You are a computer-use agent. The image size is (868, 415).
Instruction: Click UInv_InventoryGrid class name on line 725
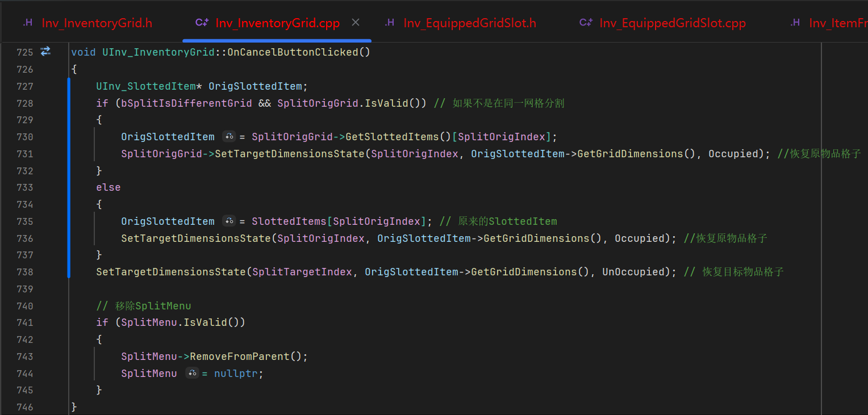pyautogui.click(x=158, y=52)
